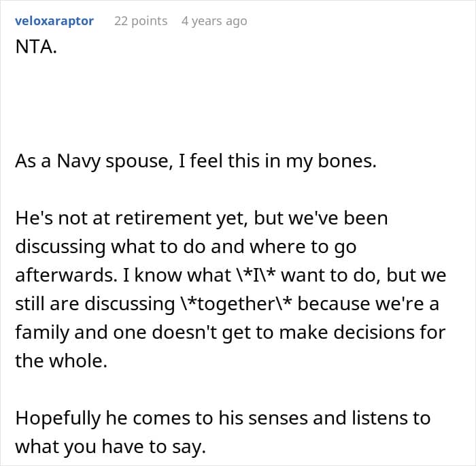Open the veloxaraptor user profile link

(x=54, y=21)
